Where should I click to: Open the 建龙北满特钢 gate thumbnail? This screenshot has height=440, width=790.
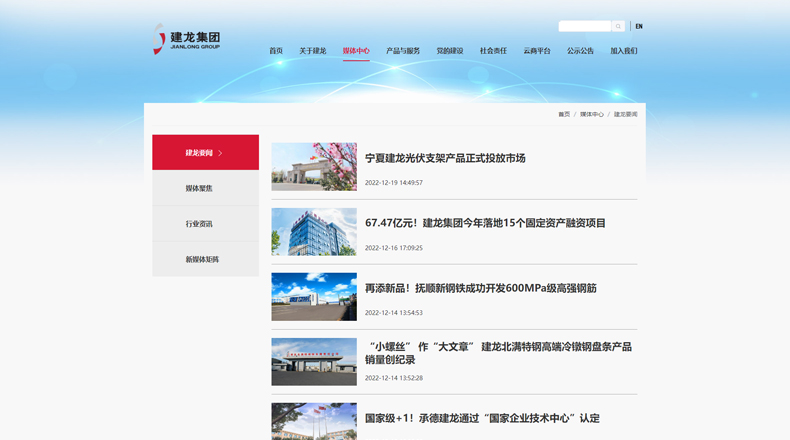314,362
